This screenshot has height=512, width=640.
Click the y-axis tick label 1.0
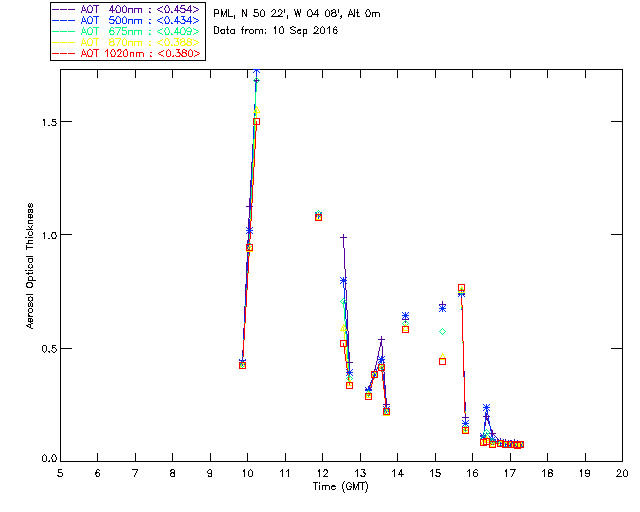tap(44, 235)
